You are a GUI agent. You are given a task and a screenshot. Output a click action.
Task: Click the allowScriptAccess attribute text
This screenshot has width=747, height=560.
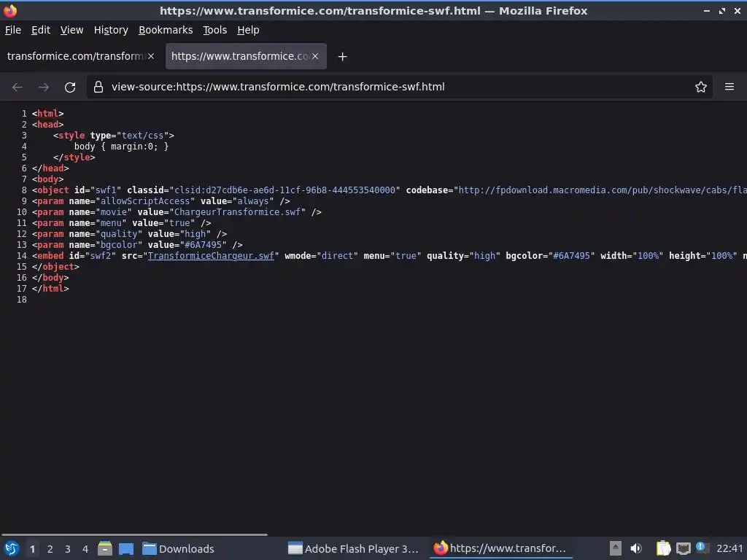tap(145, 201)
